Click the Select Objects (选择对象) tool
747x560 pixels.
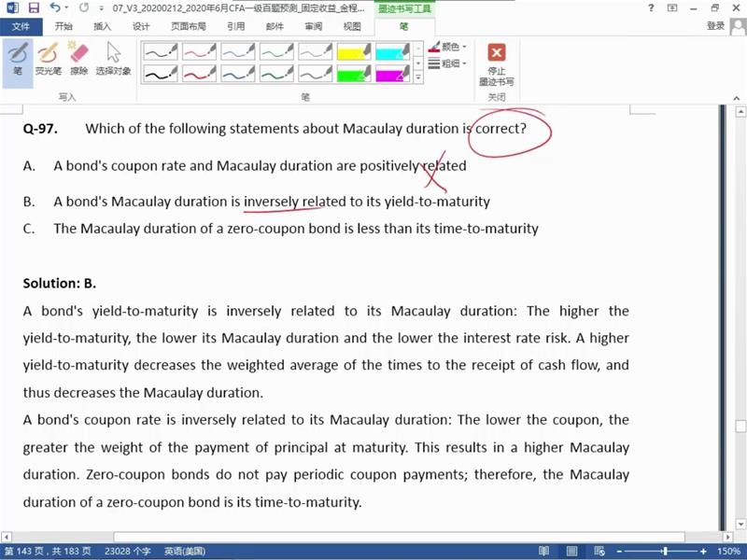tap(113, 58)
